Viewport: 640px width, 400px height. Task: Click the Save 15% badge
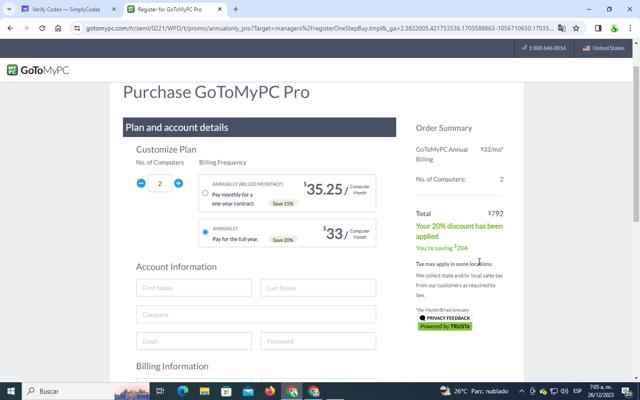pyautogui.click(x=283, y=203)
